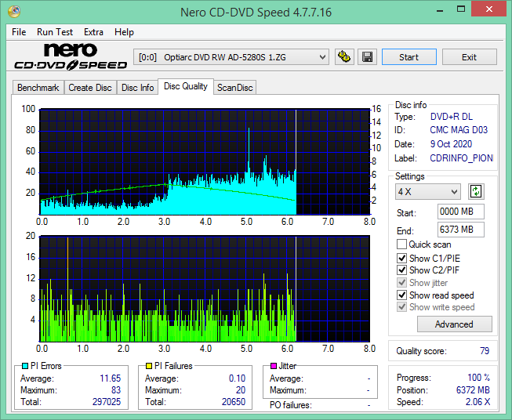Uncheck Show C2/PIF checkbox
Viewport: 512px width, 420px height.
(401, 270)
